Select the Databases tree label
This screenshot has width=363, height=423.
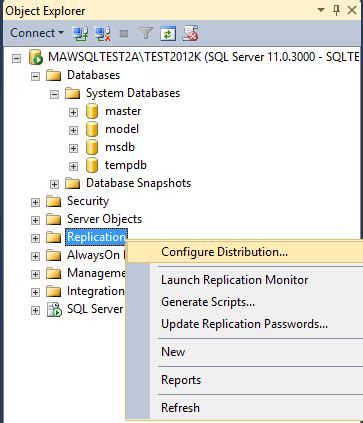pos(93,75)
